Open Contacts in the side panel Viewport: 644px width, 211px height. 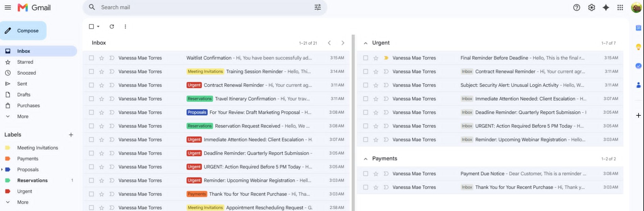tap(639, 85)
